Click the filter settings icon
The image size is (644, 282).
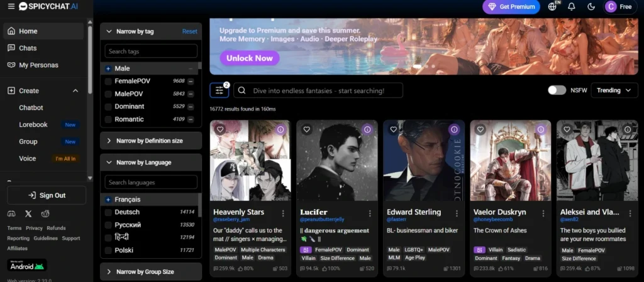[x=219, y=90]
